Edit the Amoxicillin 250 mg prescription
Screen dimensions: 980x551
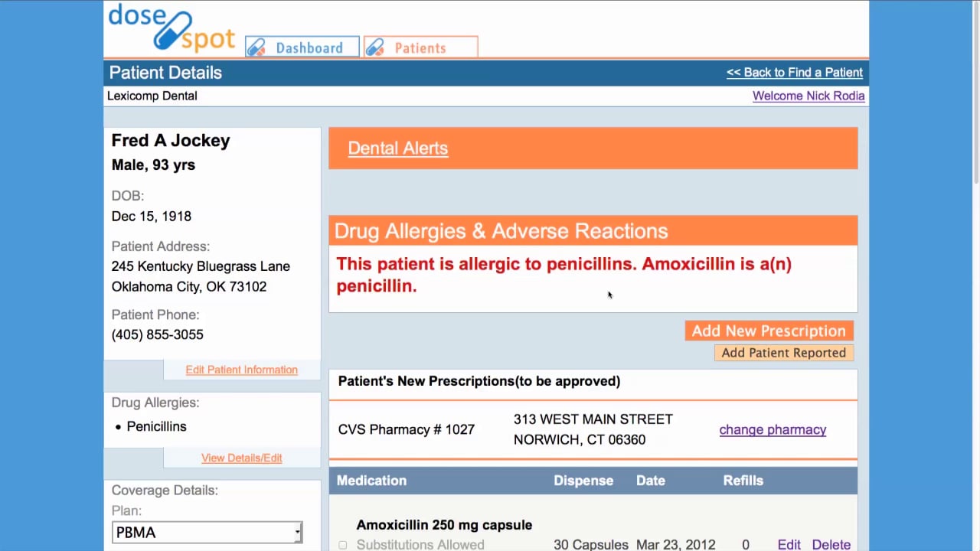[x=789, y=545]
